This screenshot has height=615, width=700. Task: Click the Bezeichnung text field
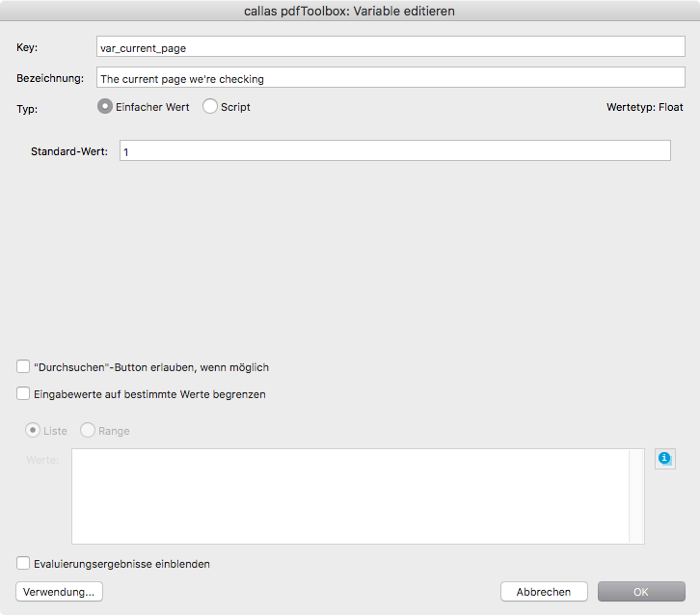390,78
